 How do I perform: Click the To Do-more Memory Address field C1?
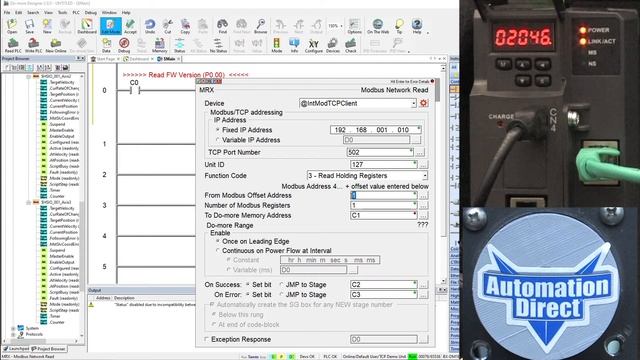tap(384, 215)
